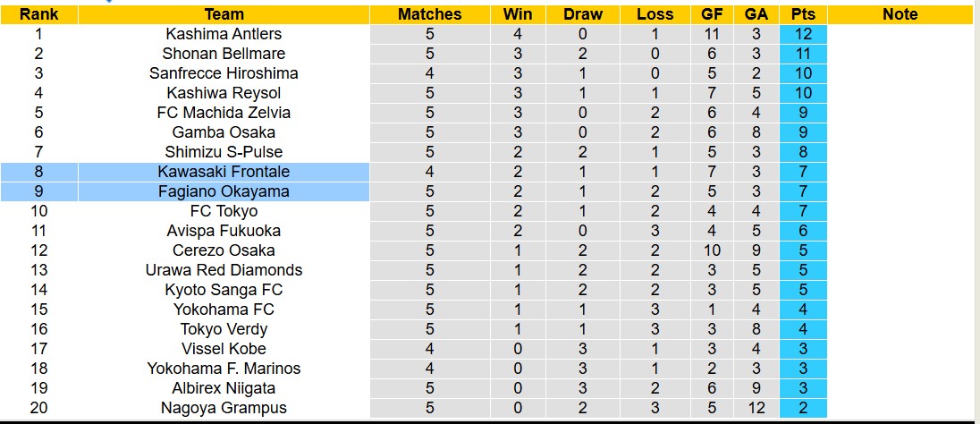Open the Cerezo Osaka team name
Viewport: 980px width, 424px height.
(224, 250)
